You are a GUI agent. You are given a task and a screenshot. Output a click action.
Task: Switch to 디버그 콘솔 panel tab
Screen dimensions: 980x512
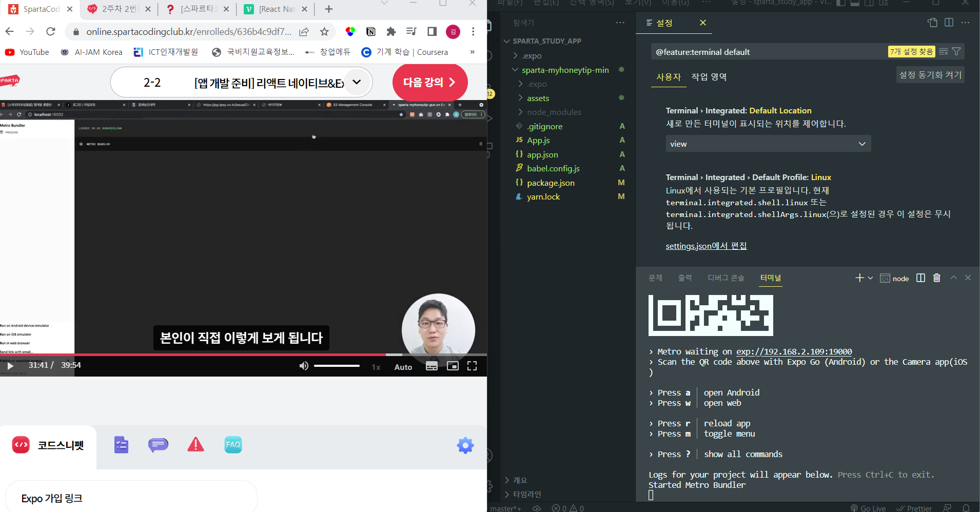coord(726,278)
